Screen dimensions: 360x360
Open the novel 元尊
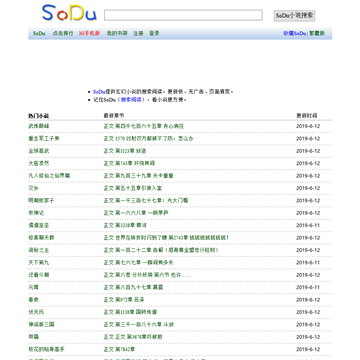click(33, 287)
